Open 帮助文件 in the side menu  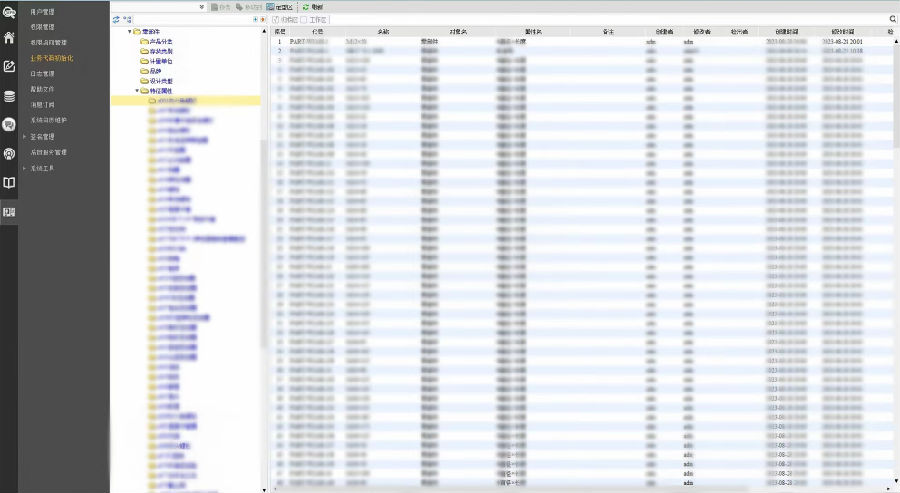pyautogui.click(x=42, y=89)
